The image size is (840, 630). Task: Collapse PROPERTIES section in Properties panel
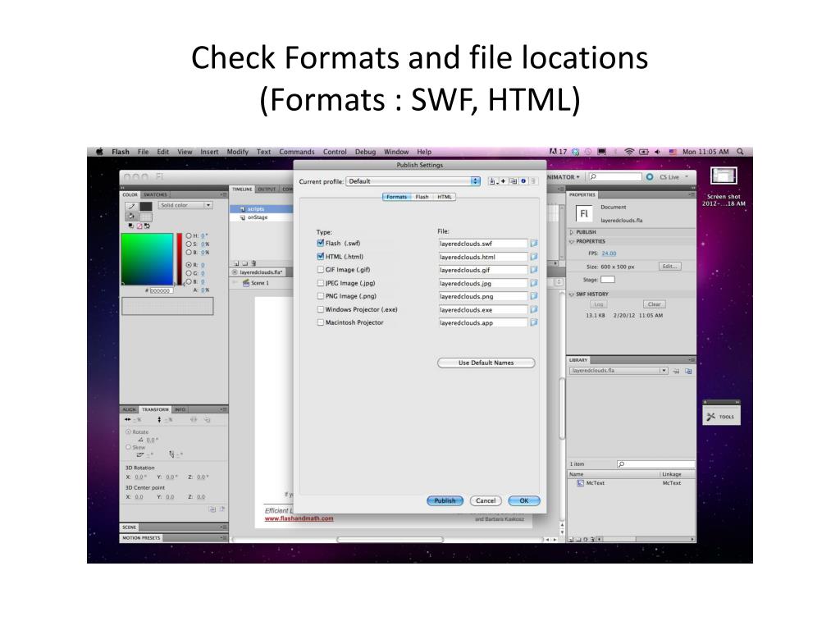point(572,242)
